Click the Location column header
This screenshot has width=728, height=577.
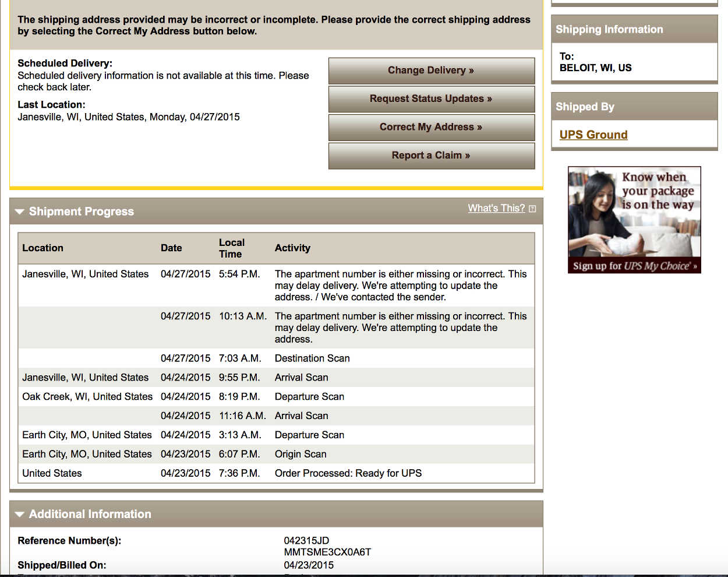(43, 248)
